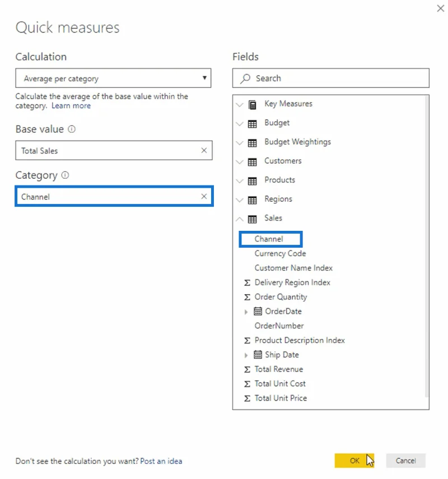The width and height of the screenshot is (448, 479).
Task: Click the Budget table icon
Action: click(252, 124)
